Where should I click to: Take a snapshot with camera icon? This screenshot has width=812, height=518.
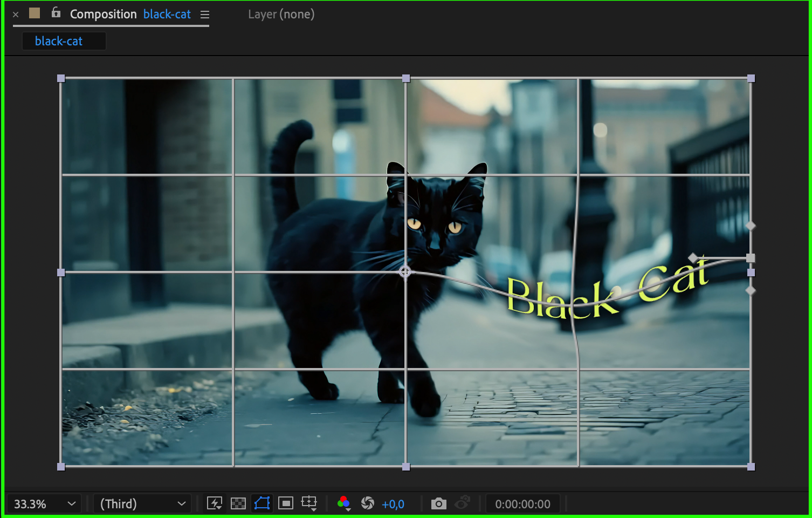[x=439, y=503]
